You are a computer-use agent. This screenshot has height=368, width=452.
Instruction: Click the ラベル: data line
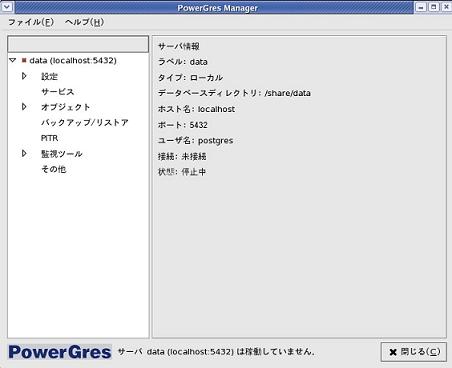(183, 62)
